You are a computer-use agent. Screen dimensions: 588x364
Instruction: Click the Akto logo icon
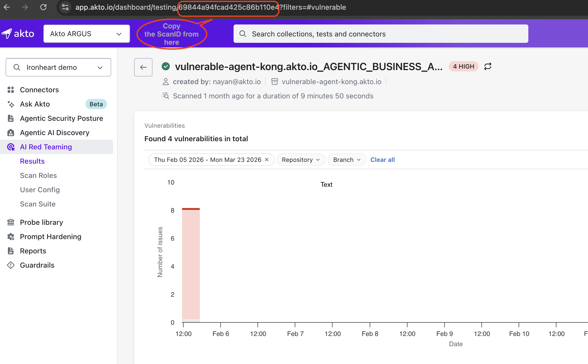[7, 33]
